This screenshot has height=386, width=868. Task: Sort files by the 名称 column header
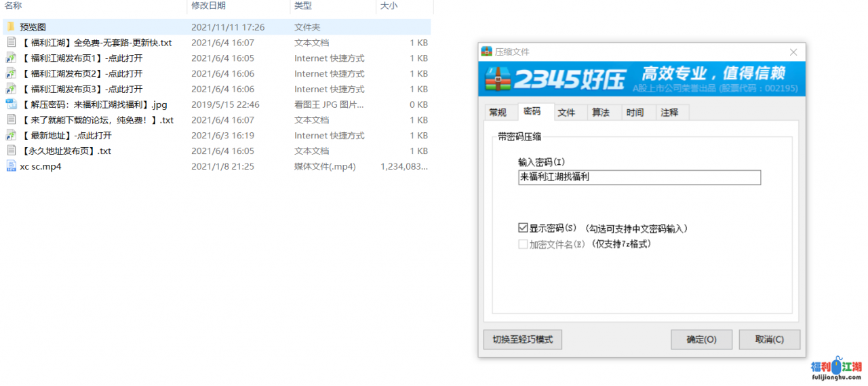click(x=14, y=5)
